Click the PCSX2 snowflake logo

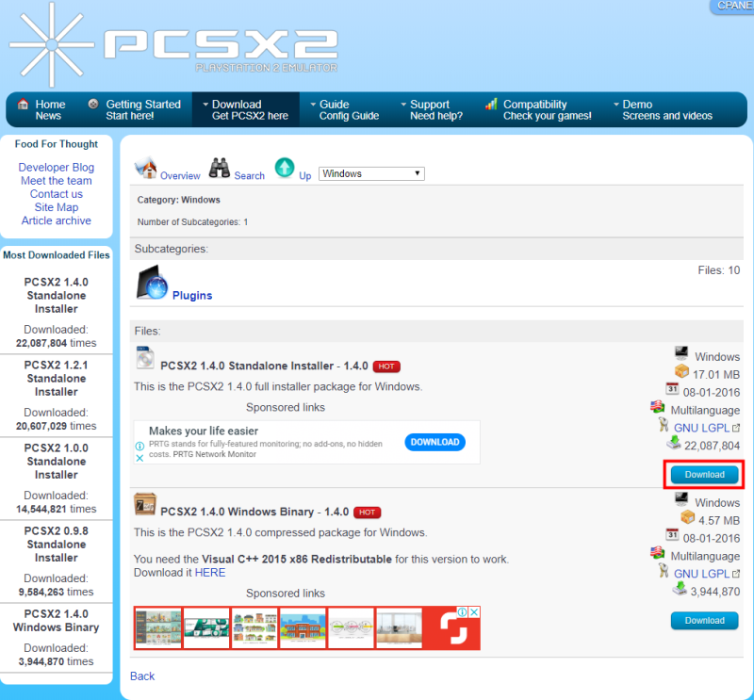point(52,44)
